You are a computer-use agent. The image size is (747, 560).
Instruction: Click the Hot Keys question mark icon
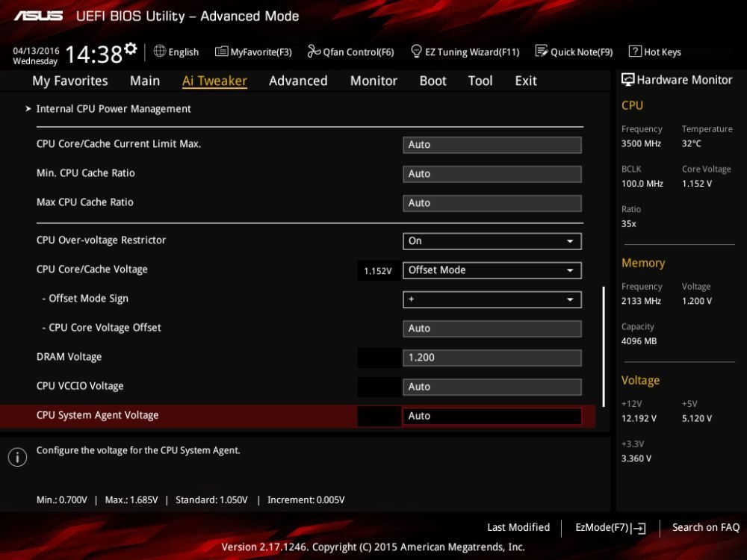[x=635, y=51]
